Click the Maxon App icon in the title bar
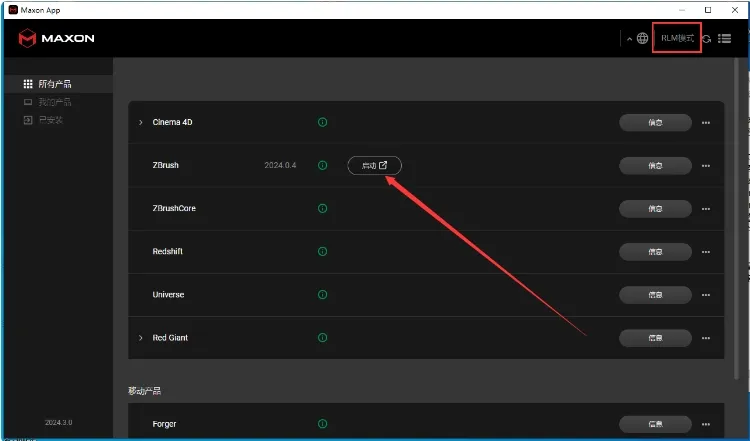 [13, 10]
